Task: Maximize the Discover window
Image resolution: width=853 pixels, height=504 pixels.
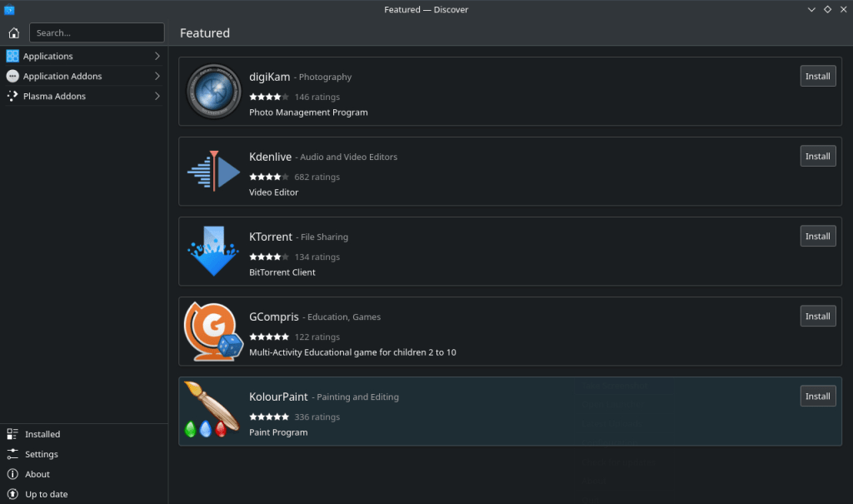Action: tap(827, 9)
